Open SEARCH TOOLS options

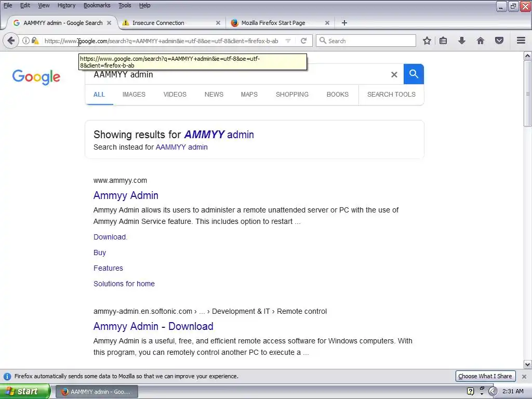pos(391,95)
